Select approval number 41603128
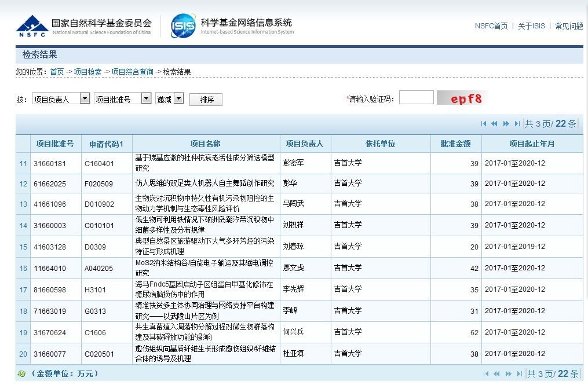This screenshot has width=588, height=385. 49,247
